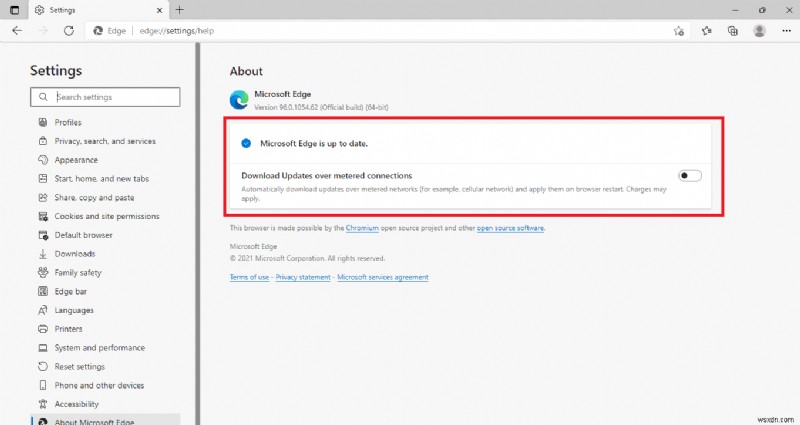Go to Appearance settings
800x425 pixels.
click(76, 160)
